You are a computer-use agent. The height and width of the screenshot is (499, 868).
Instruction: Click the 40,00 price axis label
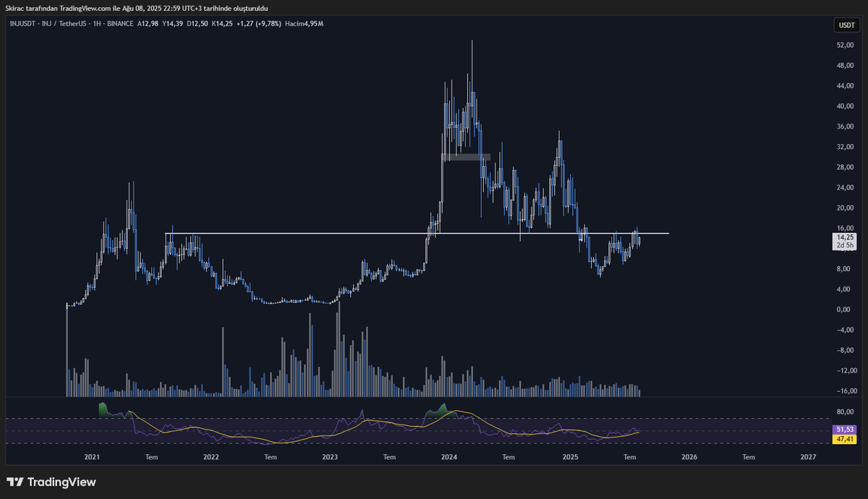point(846,106)
